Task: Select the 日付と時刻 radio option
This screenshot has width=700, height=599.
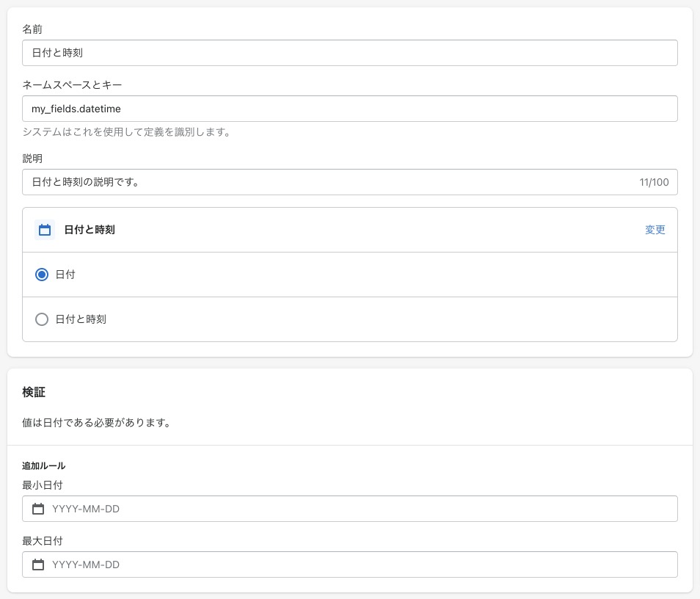Action: coord(42,319)
